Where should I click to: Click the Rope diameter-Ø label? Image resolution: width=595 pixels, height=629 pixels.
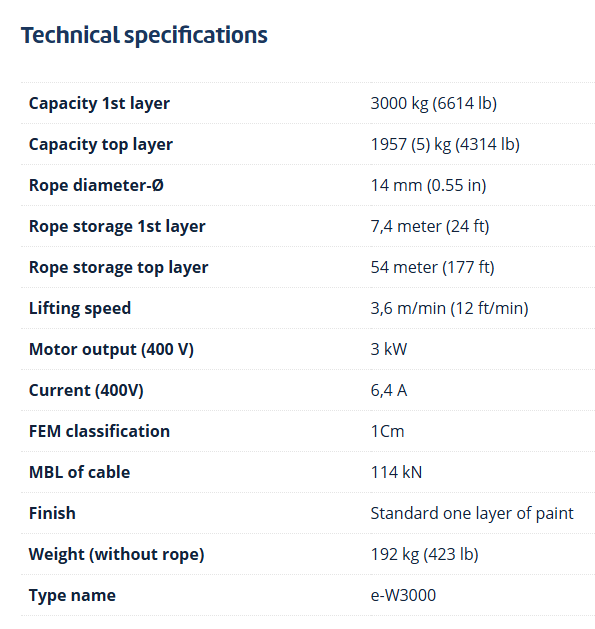click(x=96, y=185)
